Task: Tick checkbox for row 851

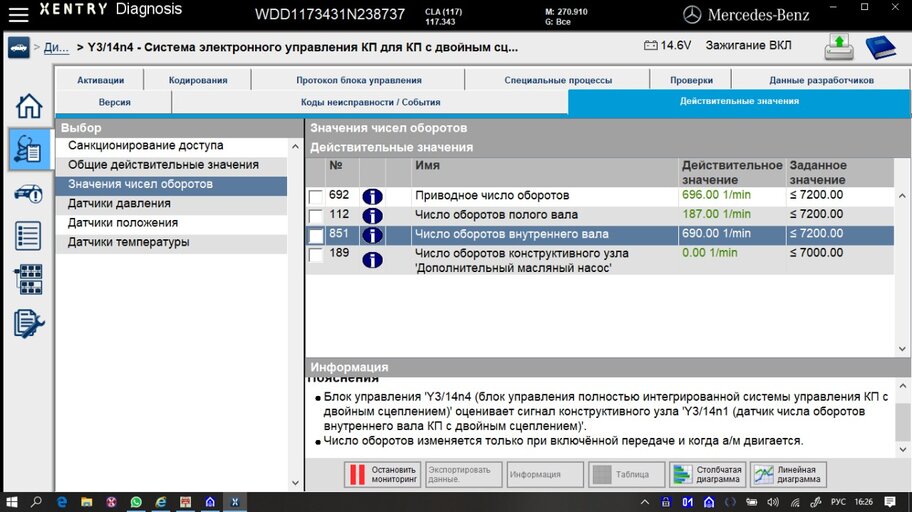Action: (316, 235)
